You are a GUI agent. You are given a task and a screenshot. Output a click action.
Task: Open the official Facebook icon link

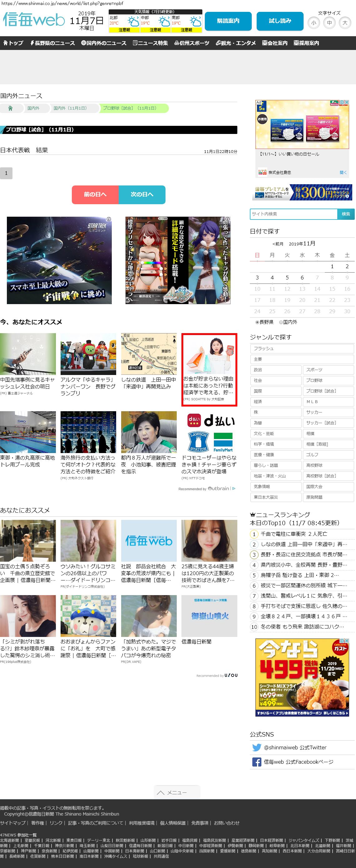point(257,762)
